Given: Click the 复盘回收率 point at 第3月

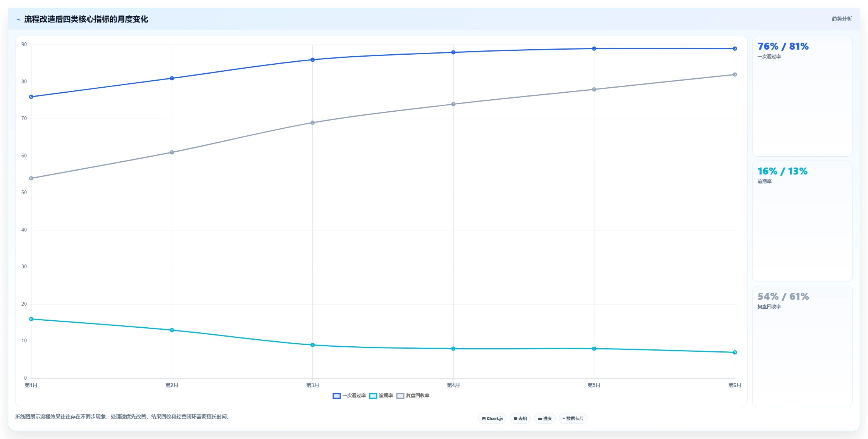Looking at the screenshot, I should click(x=313, y=123).
